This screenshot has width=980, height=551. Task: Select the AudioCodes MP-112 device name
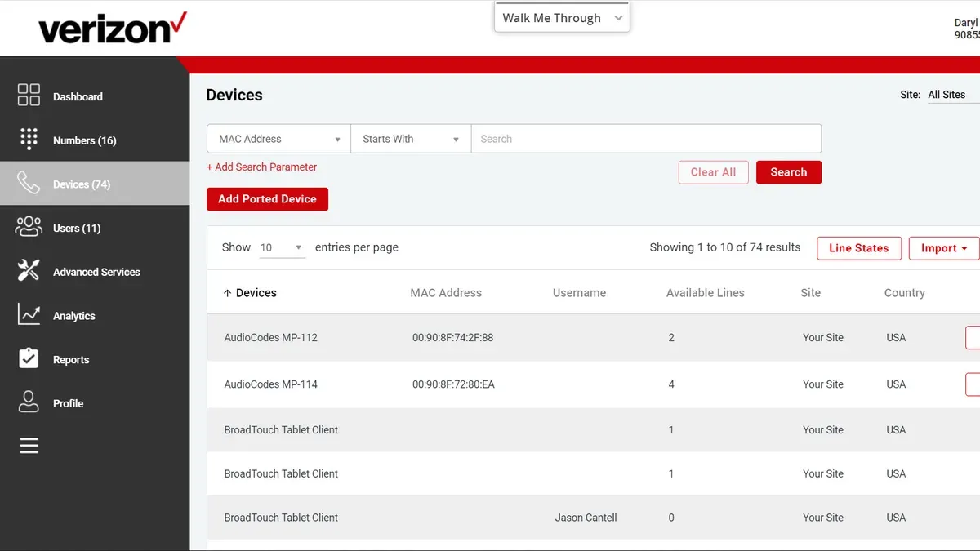pos(271,338)
